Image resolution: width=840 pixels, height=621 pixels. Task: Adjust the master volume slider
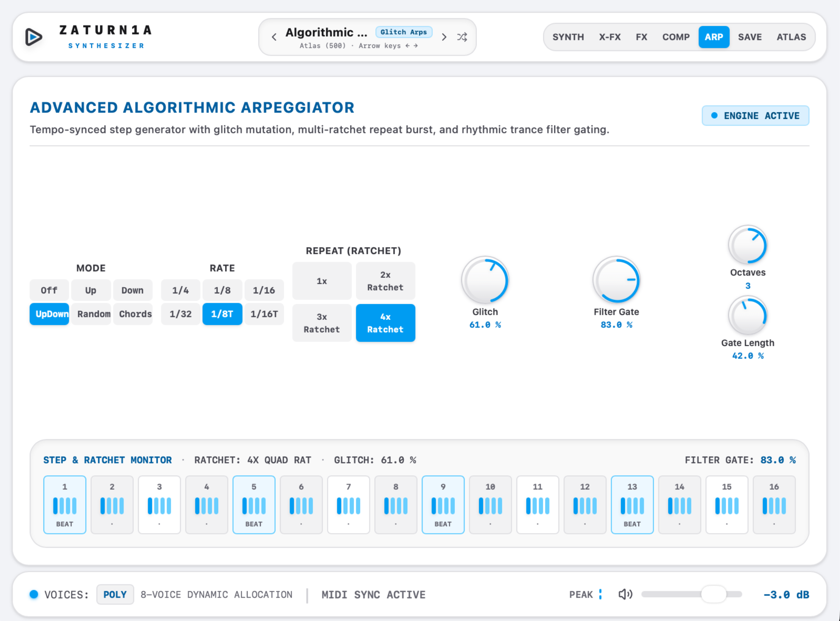[691, 594]
